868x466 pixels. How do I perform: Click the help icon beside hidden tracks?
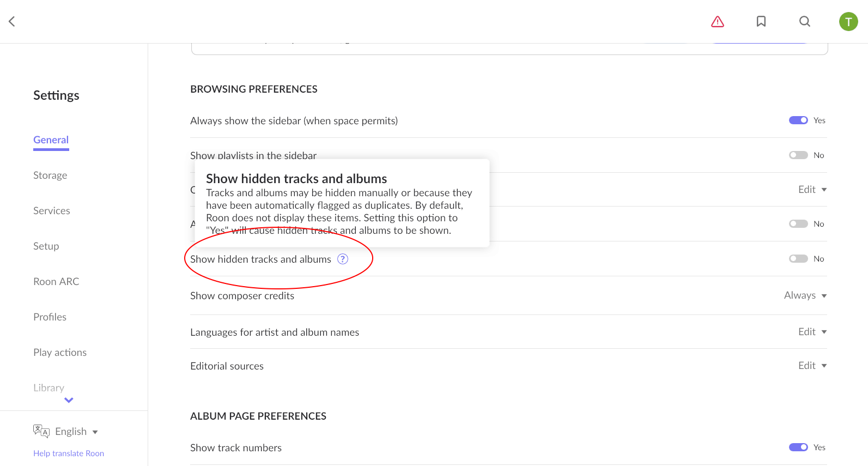click(343, 259)
